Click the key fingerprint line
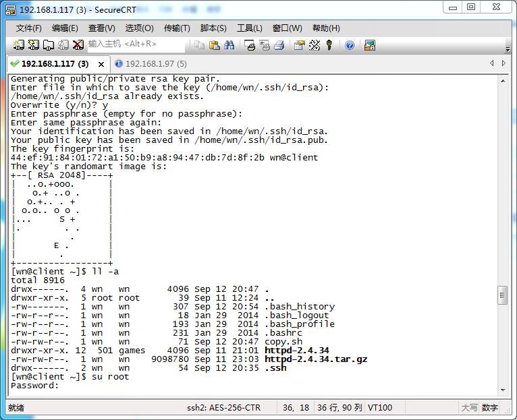The width and height of the screenshot is (517, 420). 164,158
